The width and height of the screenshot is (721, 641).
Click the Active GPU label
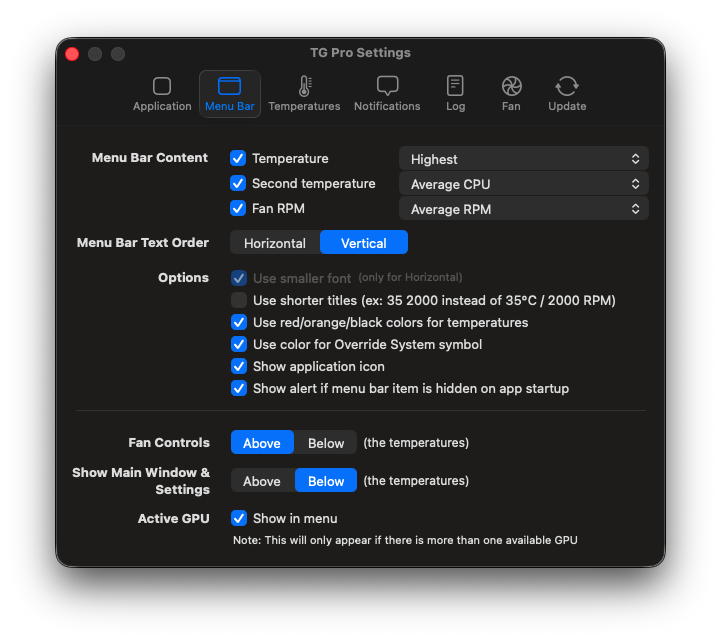pos(173,518)
